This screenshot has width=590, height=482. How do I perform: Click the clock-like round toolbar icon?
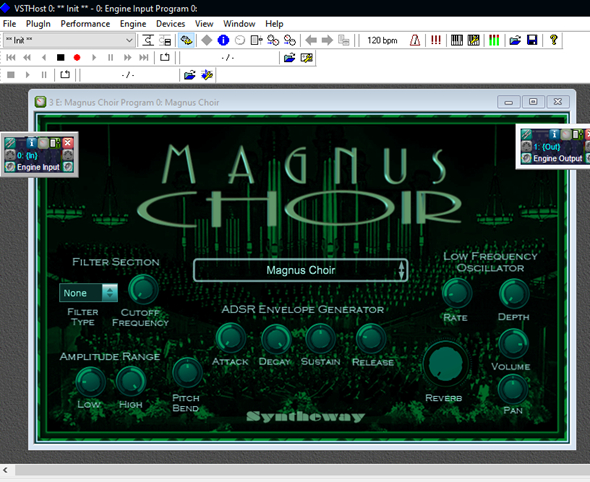coord(240,40)
